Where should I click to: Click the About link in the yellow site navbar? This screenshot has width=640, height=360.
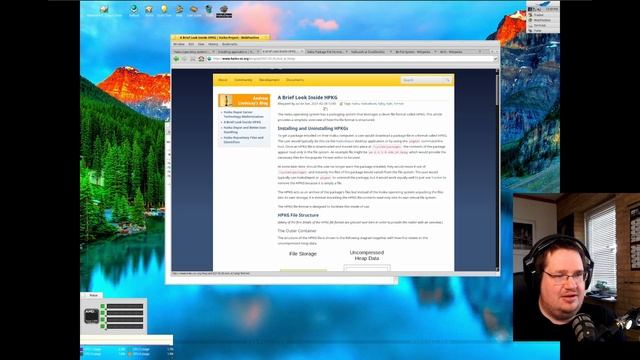click(x=222, y=80)
